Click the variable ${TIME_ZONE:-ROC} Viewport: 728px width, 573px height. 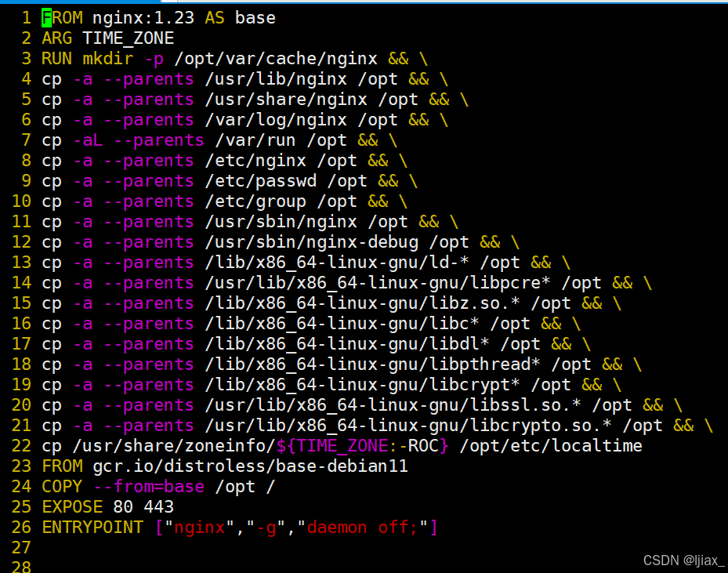tap(363, 446)
